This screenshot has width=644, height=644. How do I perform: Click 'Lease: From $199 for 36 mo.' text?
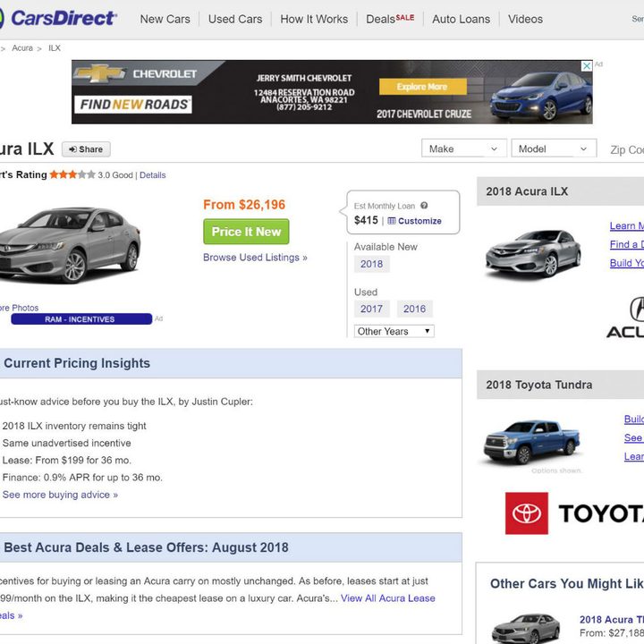point(66,460)
